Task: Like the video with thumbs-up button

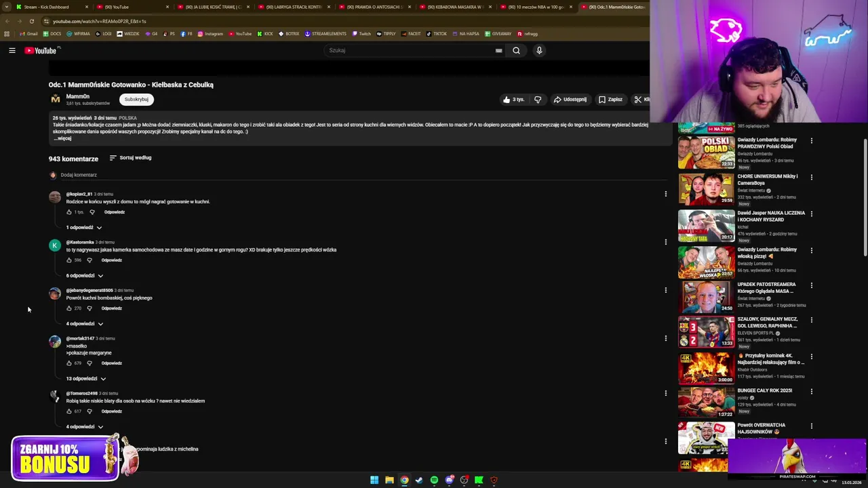Action: [x=513, y=100]
